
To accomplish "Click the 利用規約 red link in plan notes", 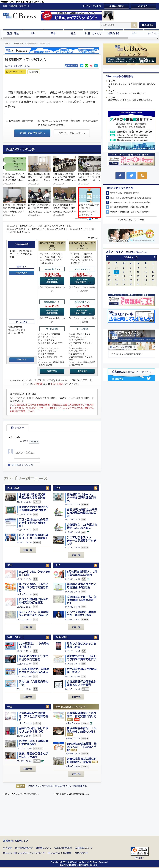I will [39, 384].
